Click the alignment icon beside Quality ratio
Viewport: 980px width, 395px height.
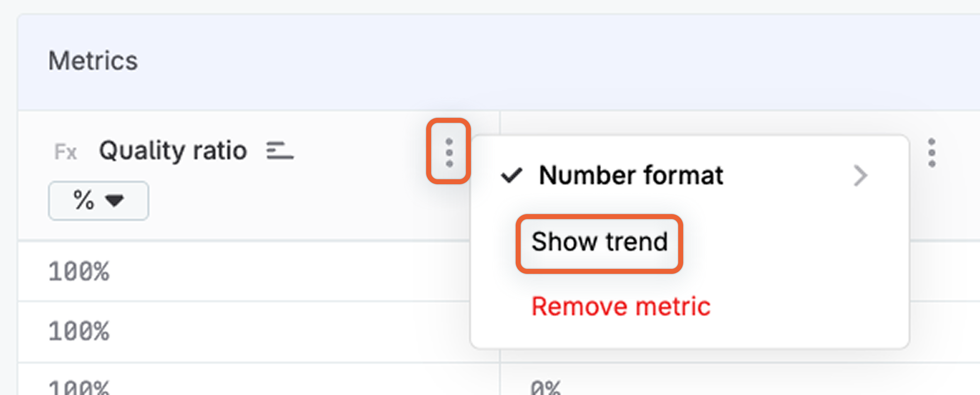280,151
